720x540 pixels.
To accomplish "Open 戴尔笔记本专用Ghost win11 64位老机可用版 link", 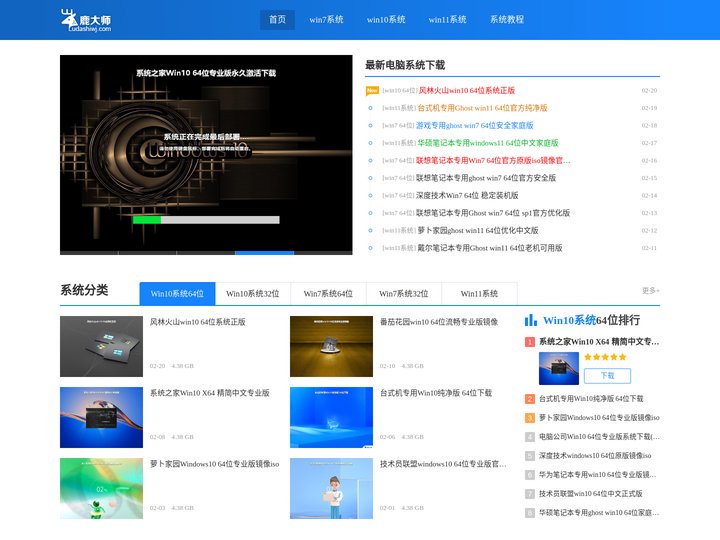I will click(489, 248).
